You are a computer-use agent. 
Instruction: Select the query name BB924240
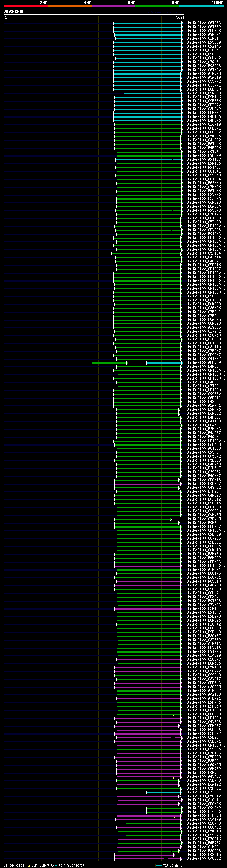point(13,11)
